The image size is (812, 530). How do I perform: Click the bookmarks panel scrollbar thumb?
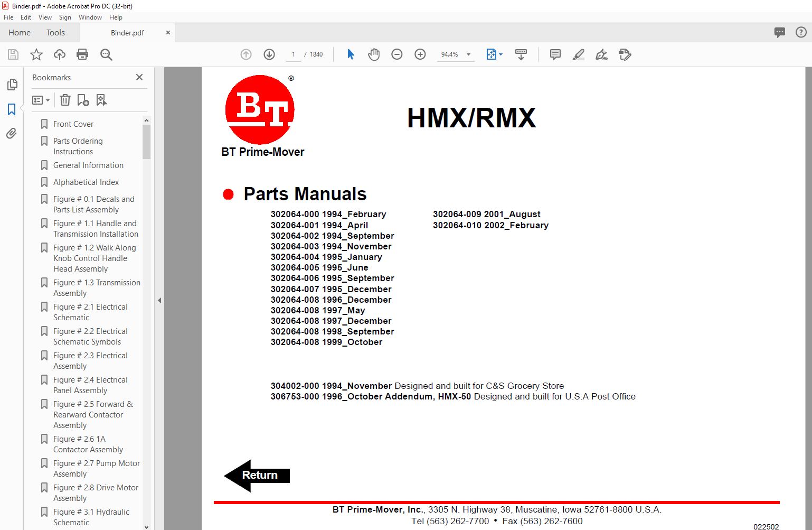click(146, 142)
